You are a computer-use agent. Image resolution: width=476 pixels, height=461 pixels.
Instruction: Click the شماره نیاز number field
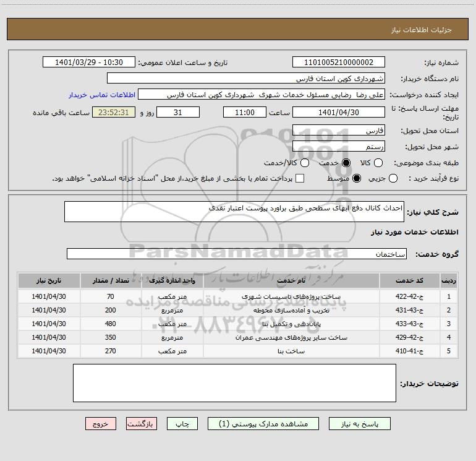coord(339,62)
